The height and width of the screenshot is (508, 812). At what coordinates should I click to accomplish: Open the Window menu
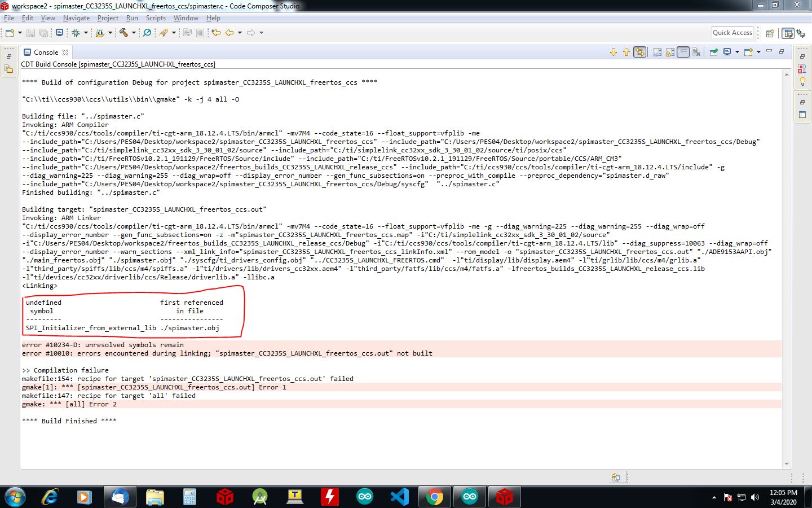point(186,18)
